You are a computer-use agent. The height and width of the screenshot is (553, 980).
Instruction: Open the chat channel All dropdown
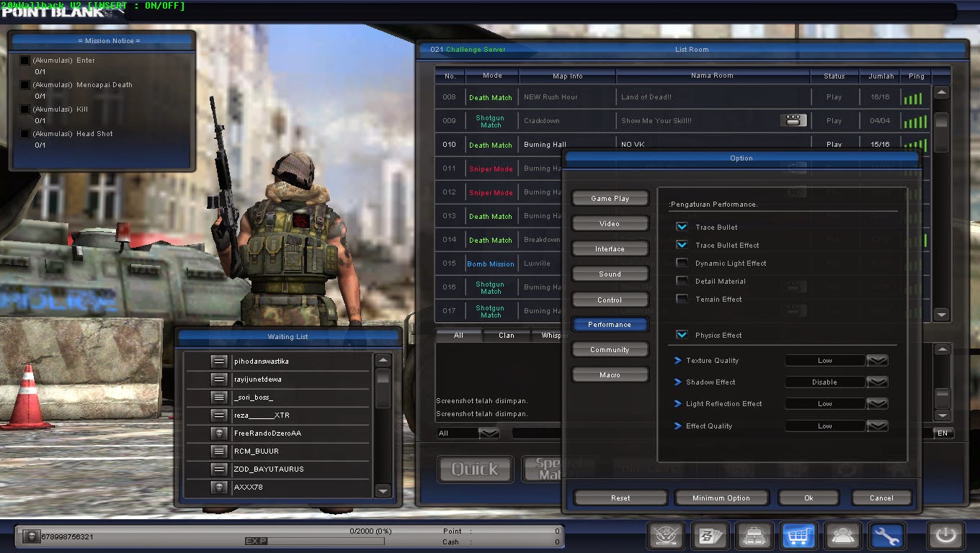(489, 433)
